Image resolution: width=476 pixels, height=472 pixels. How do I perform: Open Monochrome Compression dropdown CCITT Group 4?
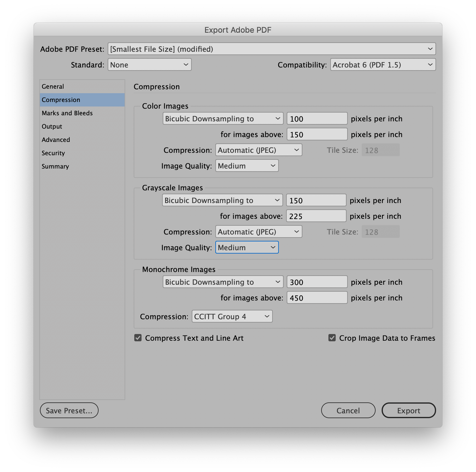[232, 316]
